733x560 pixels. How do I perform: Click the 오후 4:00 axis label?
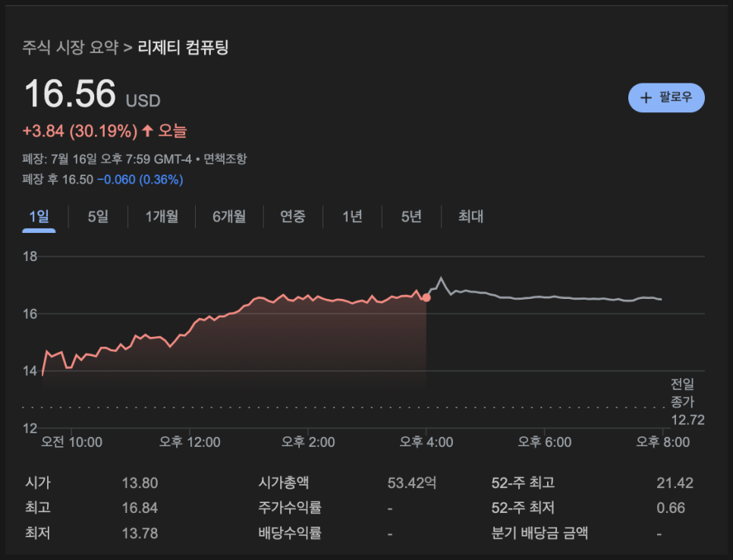tap(426, 442)
